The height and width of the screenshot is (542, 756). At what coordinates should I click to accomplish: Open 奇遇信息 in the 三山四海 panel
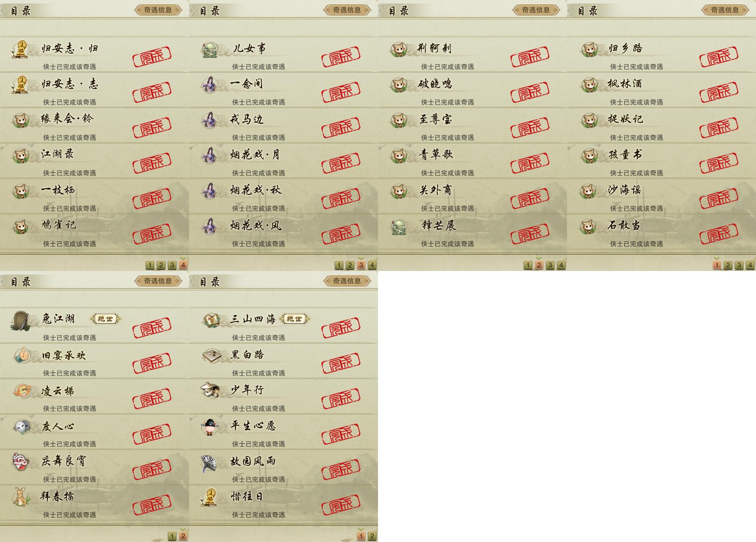point(347,281)
